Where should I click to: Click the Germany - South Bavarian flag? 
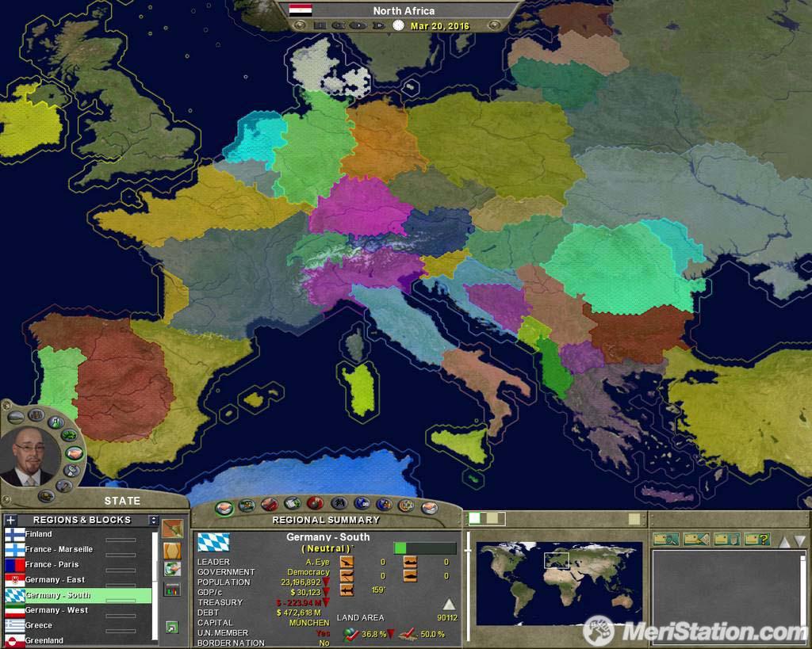point(213,542)
